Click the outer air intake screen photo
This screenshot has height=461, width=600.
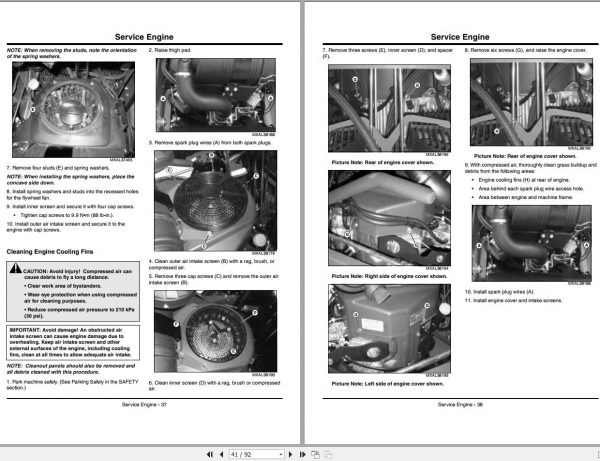[x=216, y=201]
